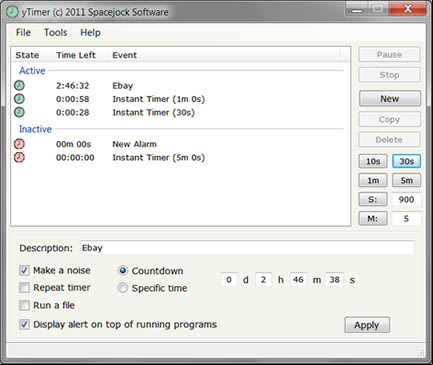
Task: Click the red clock icon for New Alarm
Action: click(x=19, y=144)
